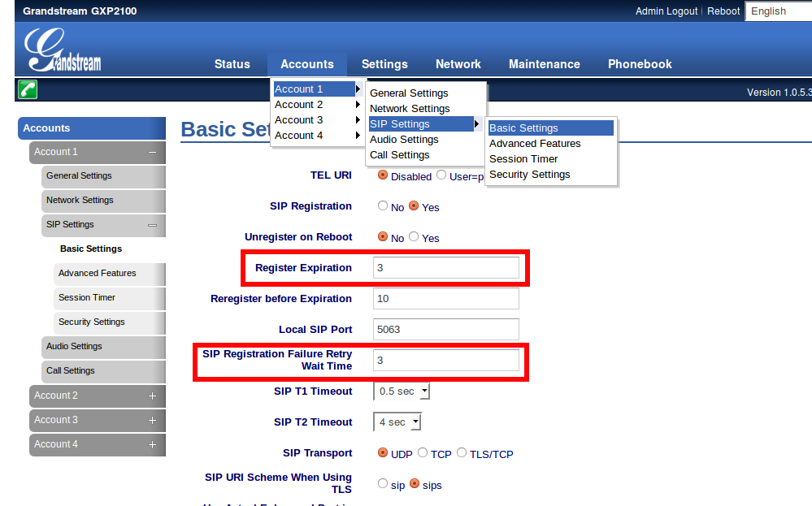Choose Call Settings in the submenu

[425, 155]
